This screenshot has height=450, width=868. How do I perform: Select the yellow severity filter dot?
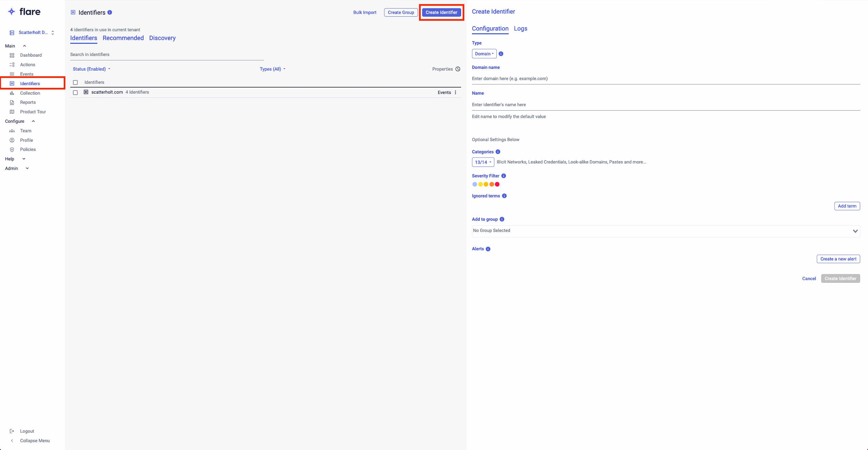[480, 184]
